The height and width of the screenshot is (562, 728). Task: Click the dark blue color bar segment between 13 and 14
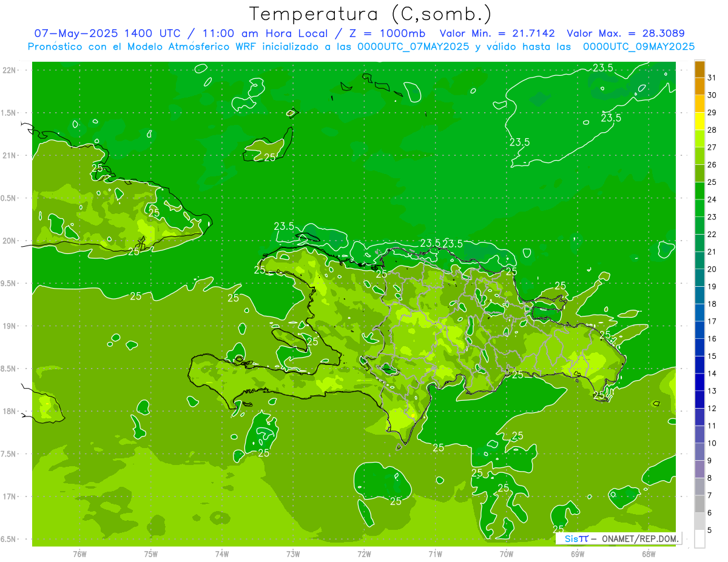(699, 382)
